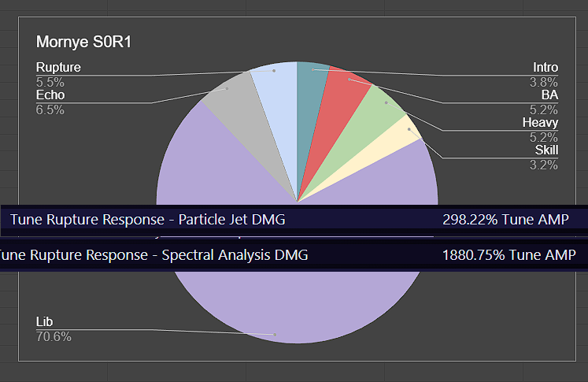The width and height of the screenshot is (588, 382).
Task: Click the red BA pie slice
Action: click(x=334, y=113)
